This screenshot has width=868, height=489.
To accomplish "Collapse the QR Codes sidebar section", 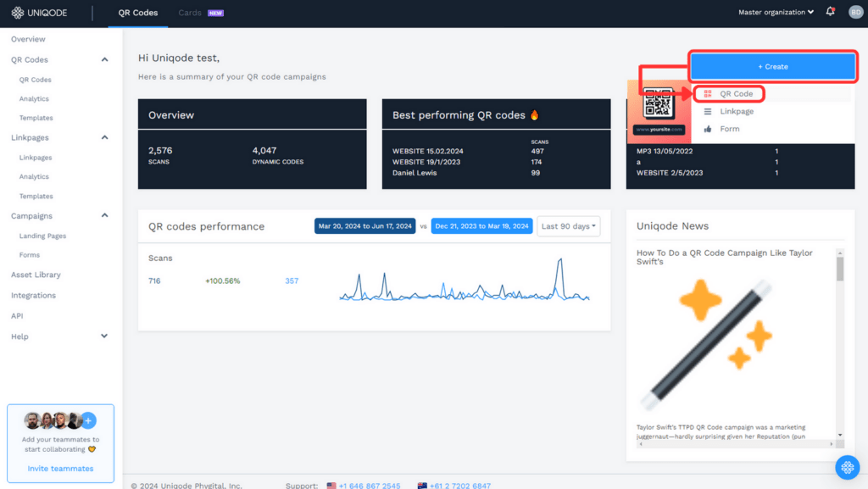I will tap(104, 60).
